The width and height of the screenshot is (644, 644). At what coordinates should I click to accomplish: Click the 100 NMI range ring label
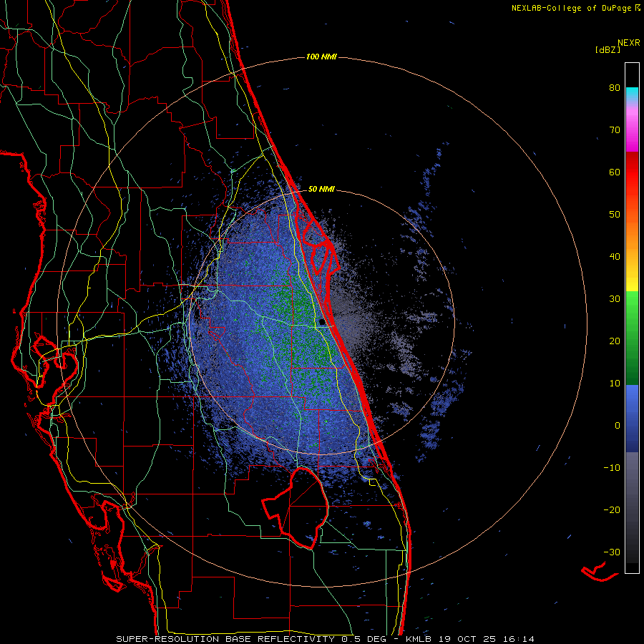(x=321, y=57)
